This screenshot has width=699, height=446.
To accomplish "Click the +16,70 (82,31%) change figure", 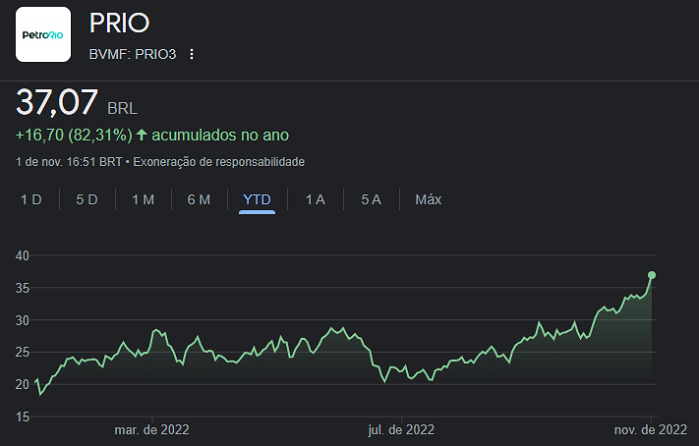I will click(x=73, y=135).
